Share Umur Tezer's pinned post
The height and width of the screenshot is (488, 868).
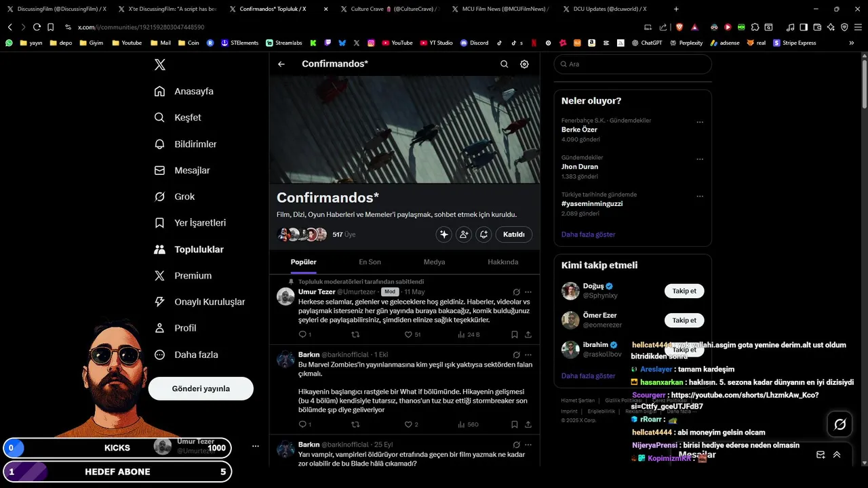(528, 334)
